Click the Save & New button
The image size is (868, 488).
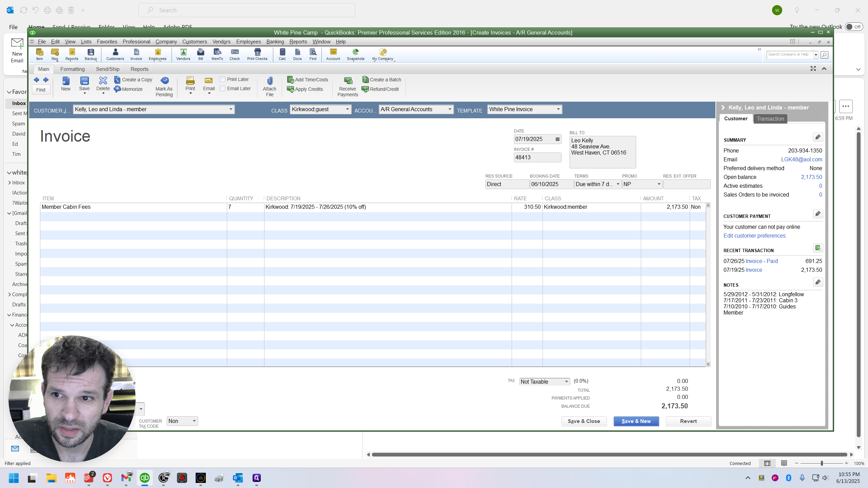636,421
